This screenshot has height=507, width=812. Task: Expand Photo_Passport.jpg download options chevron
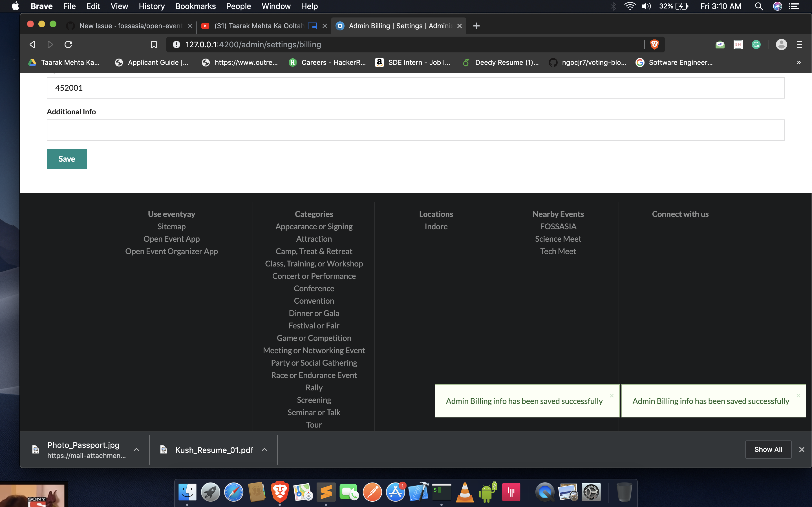pyautogui.click(x=136, y=449)
